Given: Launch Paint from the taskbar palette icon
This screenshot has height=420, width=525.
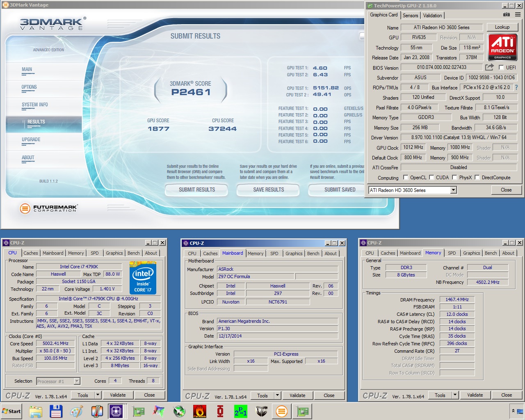Looking at the screenshot, I should point(76,411).
